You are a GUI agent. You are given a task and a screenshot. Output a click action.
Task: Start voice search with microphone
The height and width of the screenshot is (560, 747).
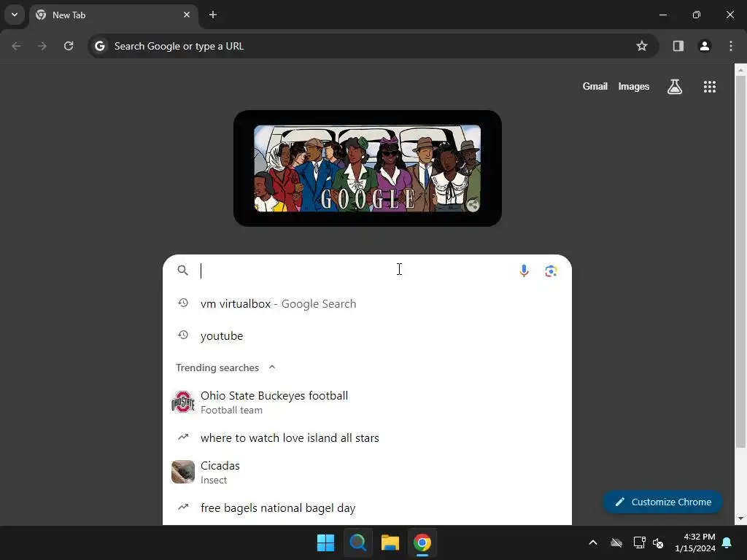pyautogui.click(x=524, y=271)
